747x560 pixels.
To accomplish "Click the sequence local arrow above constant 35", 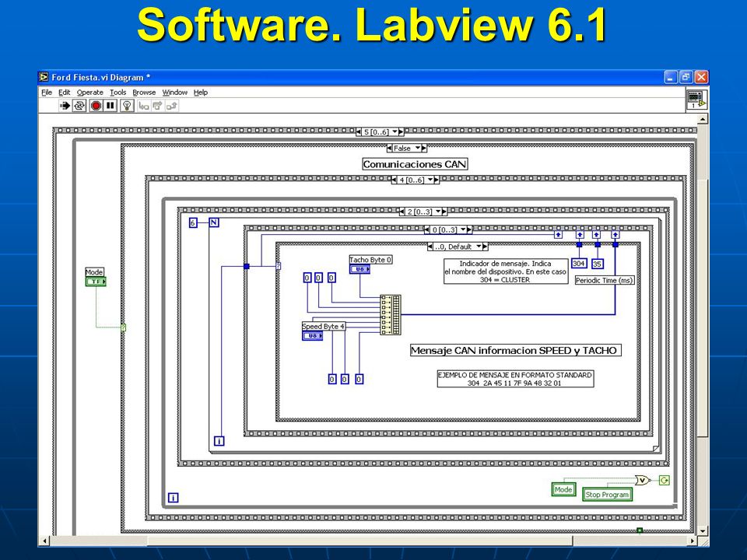I will (597, 235).
